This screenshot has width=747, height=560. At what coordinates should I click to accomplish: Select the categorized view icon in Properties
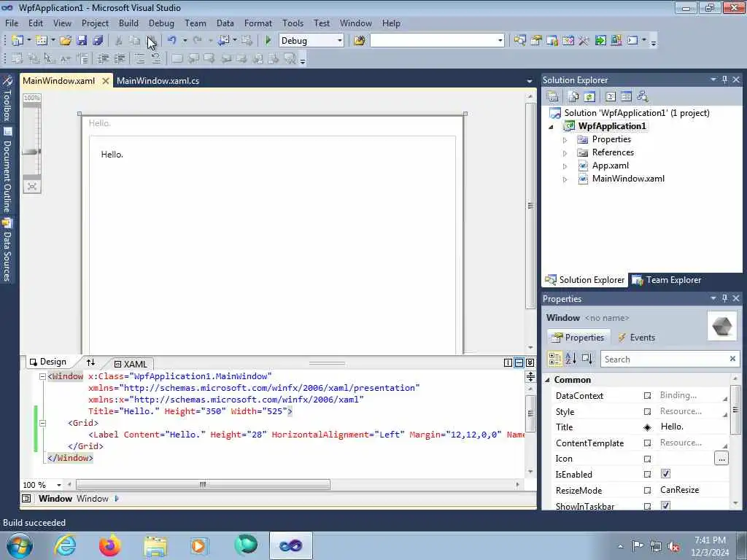555,359
